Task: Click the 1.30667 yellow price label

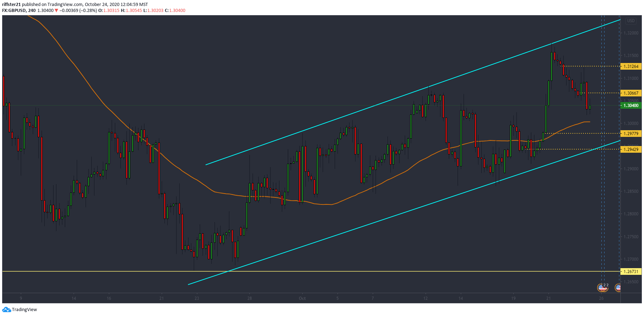Action: 631,93
